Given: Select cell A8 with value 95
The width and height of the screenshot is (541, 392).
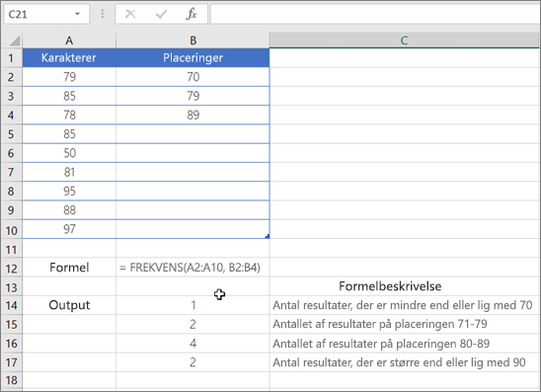Looking at the screenshot, I should coord(69,191).
